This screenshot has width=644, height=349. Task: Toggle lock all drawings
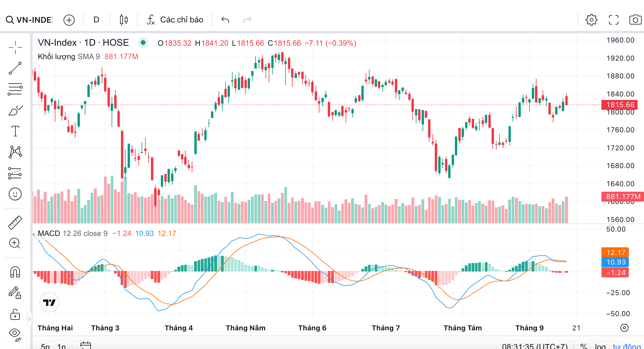15,315
